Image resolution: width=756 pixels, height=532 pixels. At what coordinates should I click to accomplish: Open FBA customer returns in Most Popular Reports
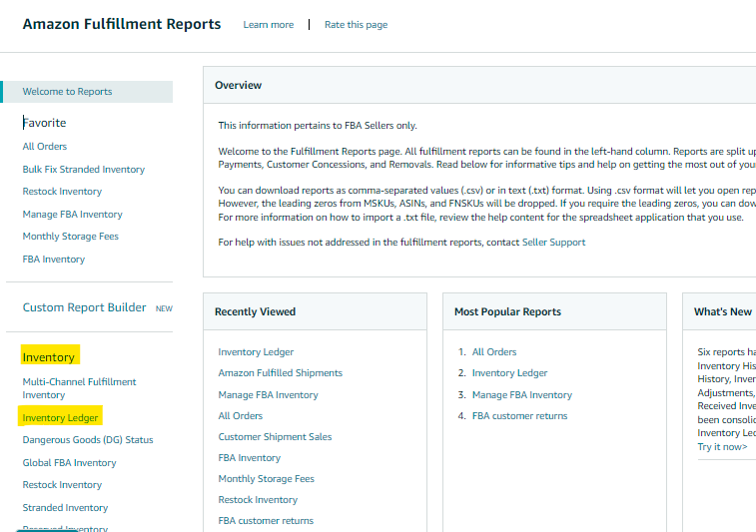pos(519,416)
